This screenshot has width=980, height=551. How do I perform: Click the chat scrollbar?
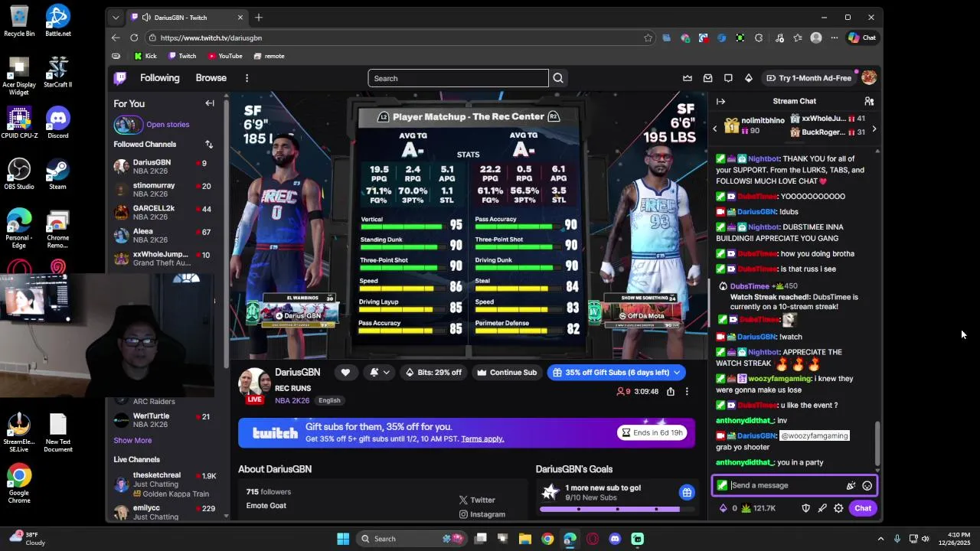(877, 442)
